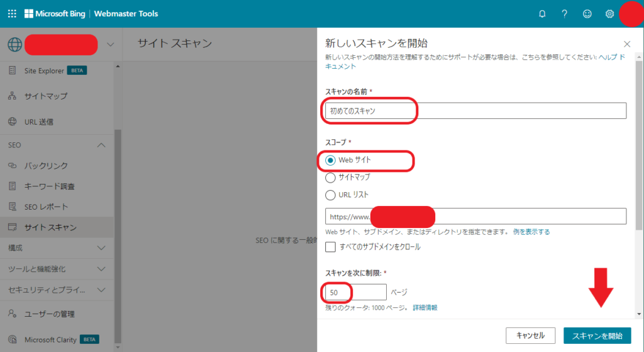644x352 pixels.
Task: Click the 詳細情報 quota link
Action: tap(425, 307)
